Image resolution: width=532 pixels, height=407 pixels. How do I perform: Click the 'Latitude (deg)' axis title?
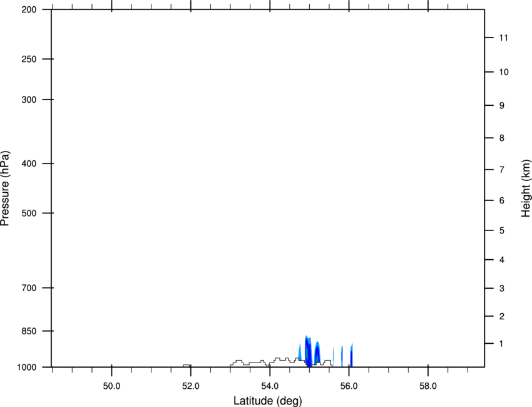tap(267, 401)
